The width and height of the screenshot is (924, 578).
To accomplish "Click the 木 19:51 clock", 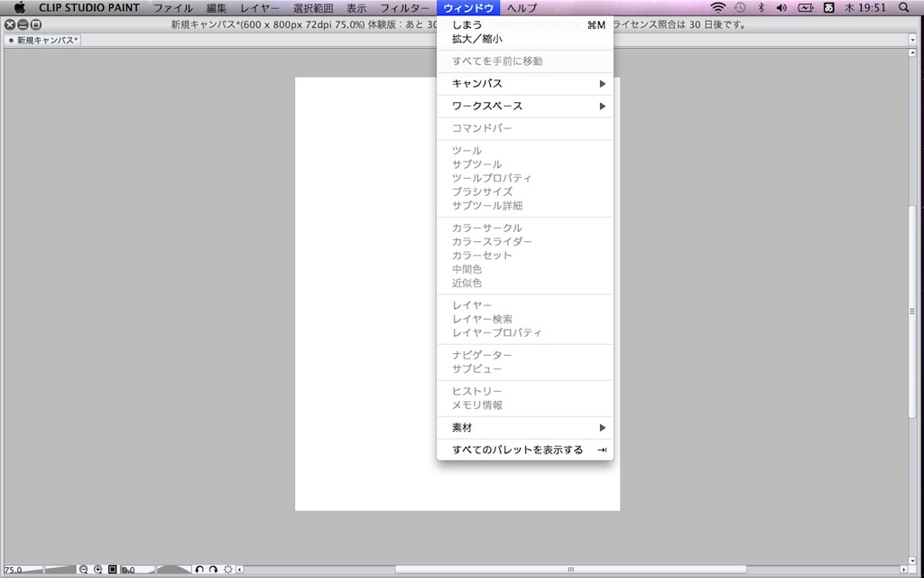I will coord(865,7).
